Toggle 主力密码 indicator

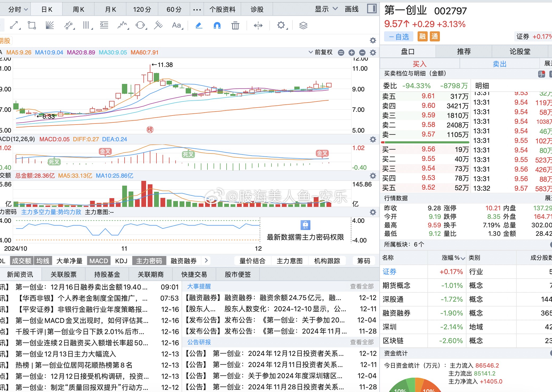coord(149,261)
